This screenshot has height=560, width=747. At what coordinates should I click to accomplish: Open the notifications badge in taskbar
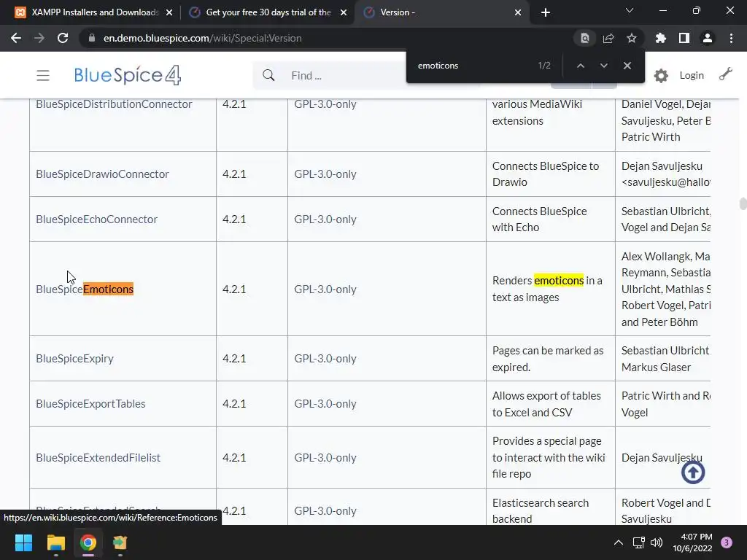(x=727, y=542)
